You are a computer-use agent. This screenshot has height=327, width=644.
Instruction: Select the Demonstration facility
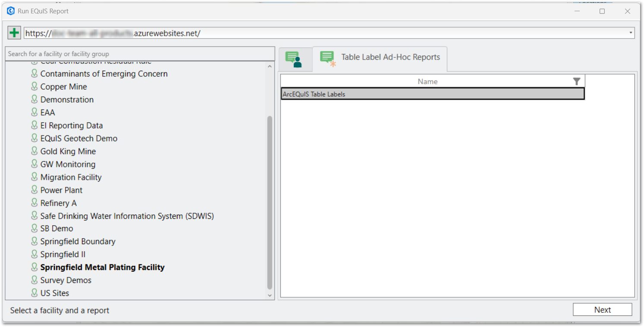point(67,100)
